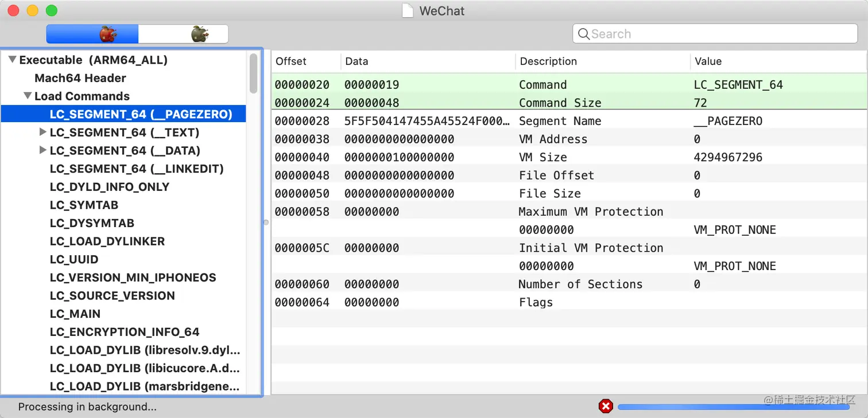Click Command Size description cell
The height and width of the screenshot is (418, 868).
[x=560, y=103]
